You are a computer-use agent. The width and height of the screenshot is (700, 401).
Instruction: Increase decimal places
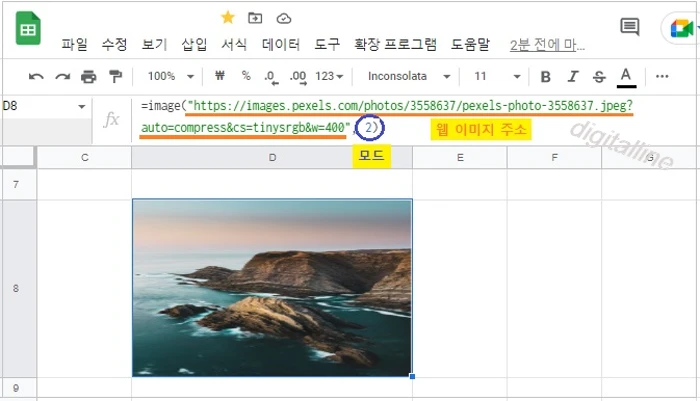(x=298, y=77)
